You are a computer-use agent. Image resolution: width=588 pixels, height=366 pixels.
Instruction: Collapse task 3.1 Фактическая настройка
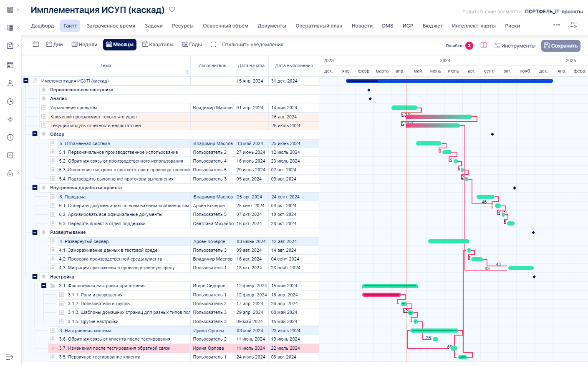point(44,286)
